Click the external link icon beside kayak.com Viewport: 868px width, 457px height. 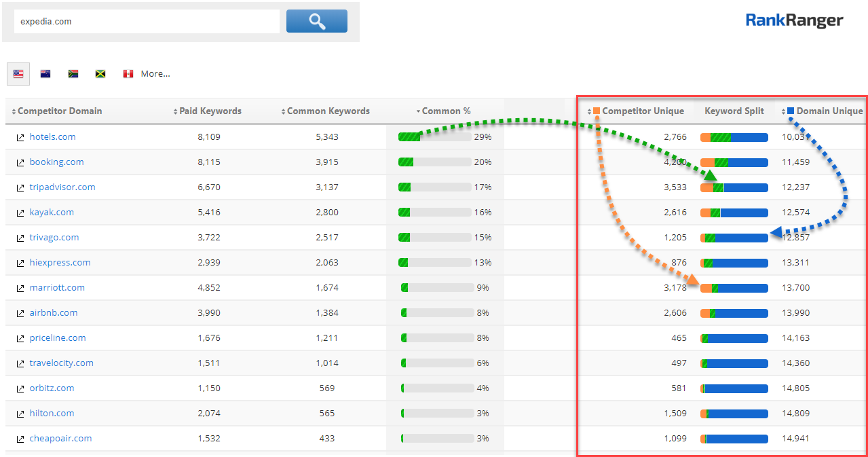tap(20, 213)
